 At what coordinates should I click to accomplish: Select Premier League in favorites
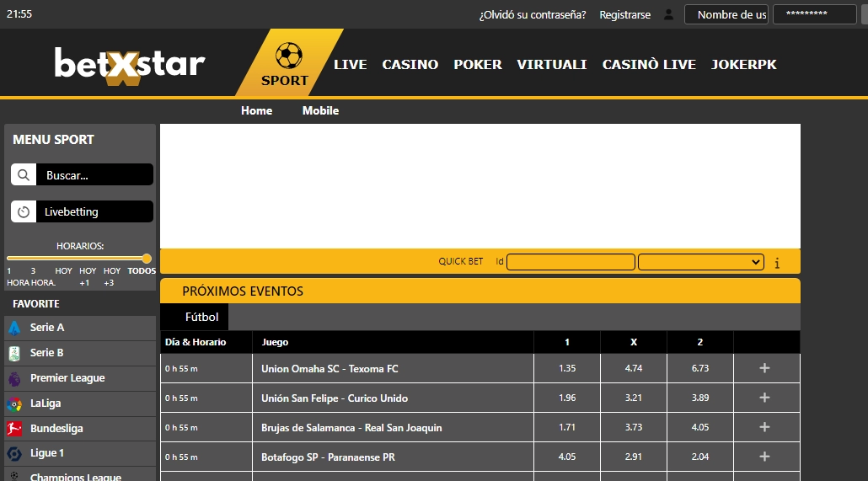(x=80, y=378)
